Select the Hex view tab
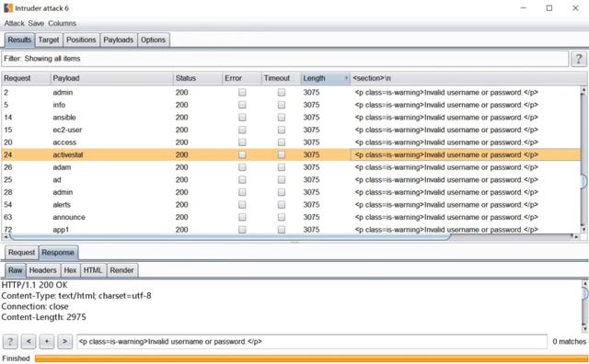The image size is (589, 364). tap(70, 270)
